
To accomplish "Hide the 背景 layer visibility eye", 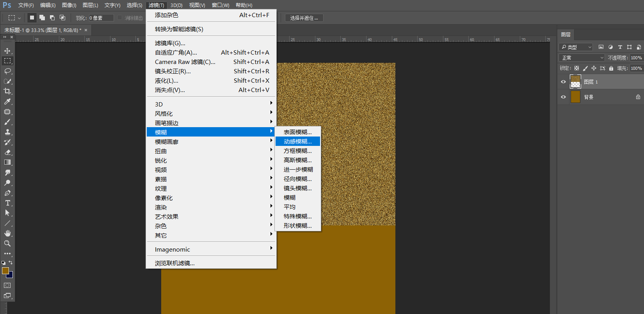I will point(563,97).
